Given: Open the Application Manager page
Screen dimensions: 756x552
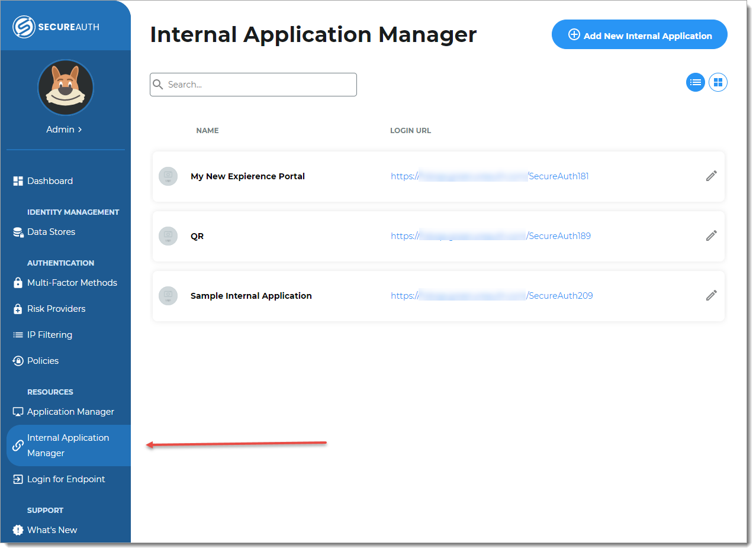Looking at the screenshot, I should [x=69, y=411].
